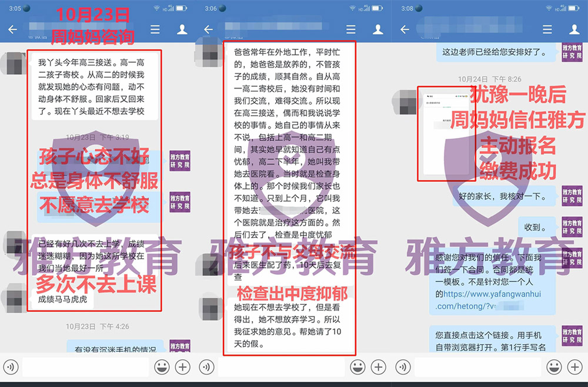Screen dimensions: 588x387
Task: Tap the plus attachment button in the right chat
Action: pyautogui.click(x=574, y=367)
